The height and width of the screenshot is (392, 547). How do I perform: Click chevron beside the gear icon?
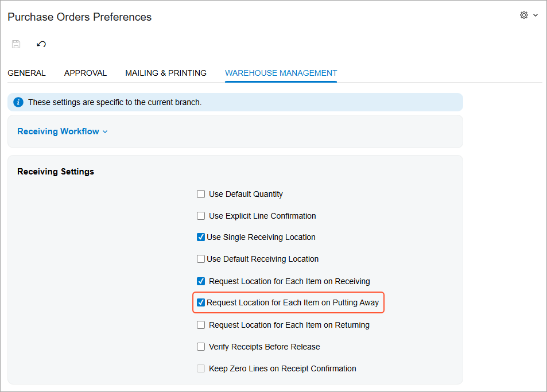pyautogui.click(x=536, y=15)
